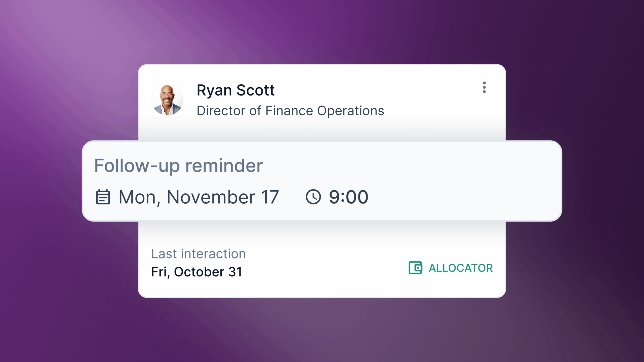Image resolution: width=644 pixels, height=362 pixels.
Task: Open the three-dot more options menu
Action: (x=484, y=87)
